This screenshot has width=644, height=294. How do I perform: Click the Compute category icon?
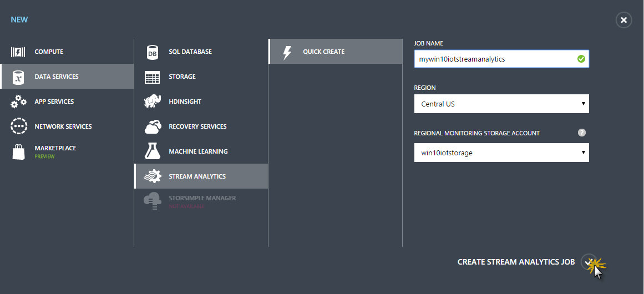[x=18, y=52]
